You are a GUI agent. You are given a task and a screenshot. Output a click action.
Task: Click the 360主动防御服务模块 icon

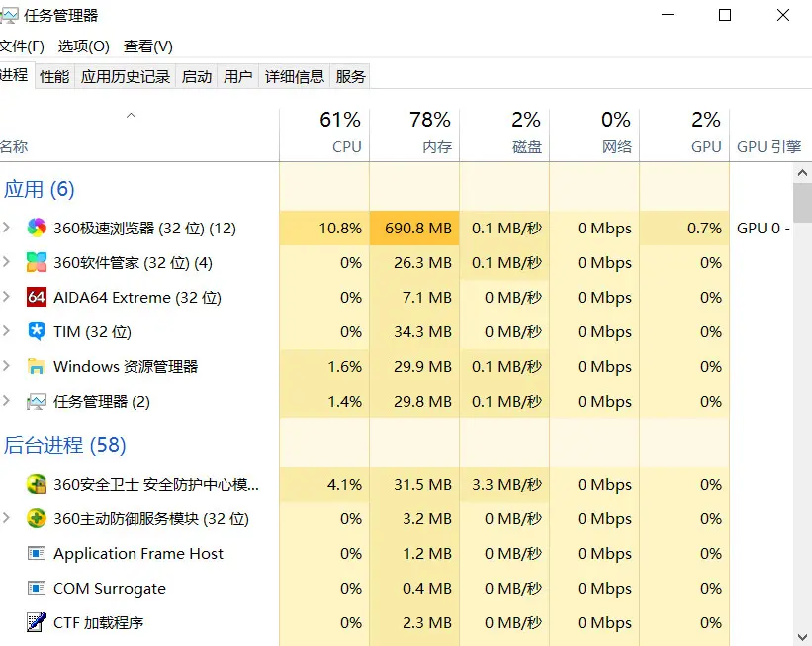[x=37, y=518]
